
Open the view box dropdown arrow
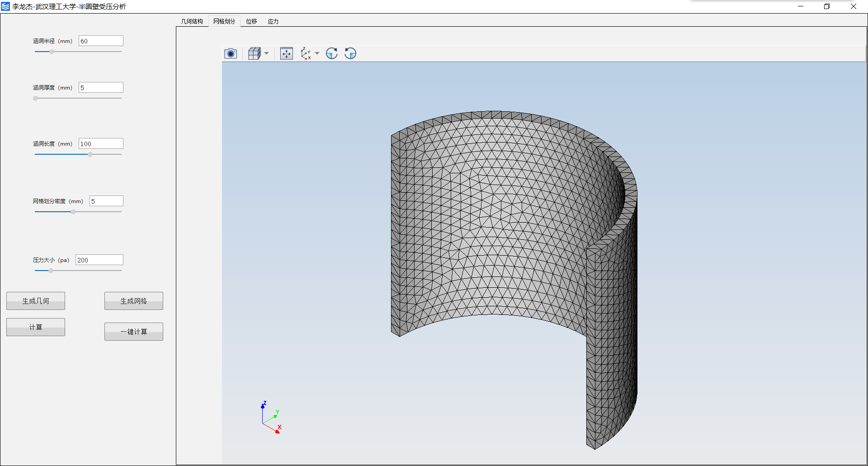pyautogui.click(x=267, y=53)
